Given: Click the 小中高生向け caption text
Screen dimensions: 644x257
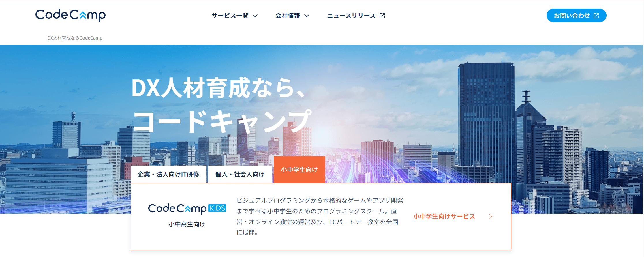Looking at the screenshot, I should coord(187,224).
